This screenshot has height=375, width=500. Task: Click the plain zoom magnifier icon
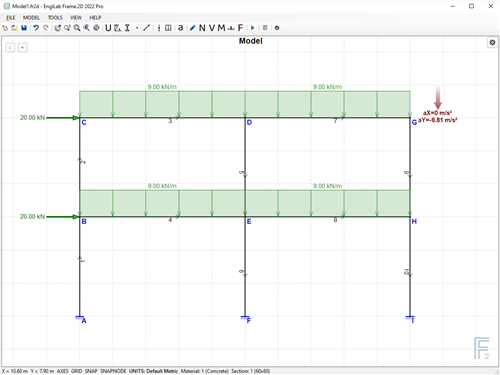click(x=77, y=28)
